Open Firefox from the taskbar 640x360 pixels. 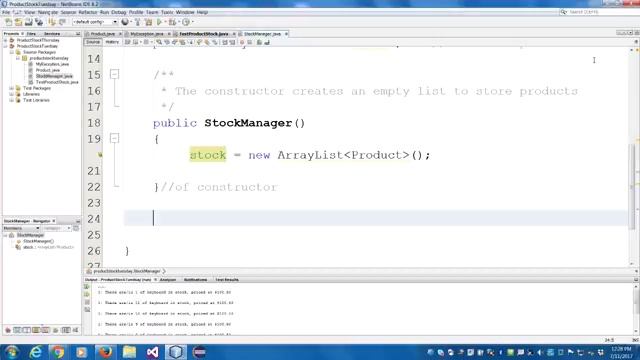pos(105,352)
